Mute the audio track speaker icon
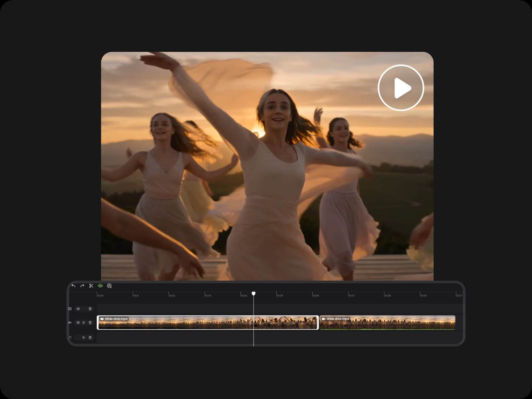Viewport: 532px width, 399px height. pos(84,337)
